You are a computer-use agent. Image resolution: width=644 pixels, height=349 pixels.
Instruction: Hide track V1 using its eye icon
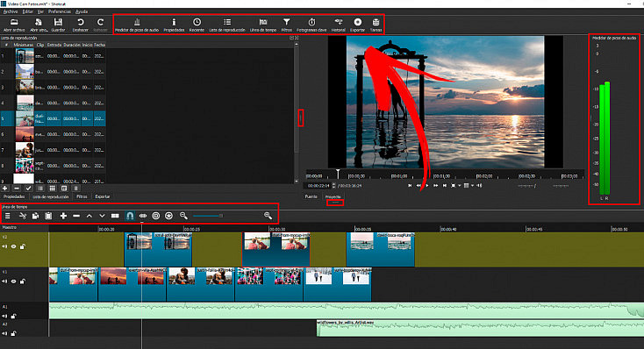coord(13,281)
